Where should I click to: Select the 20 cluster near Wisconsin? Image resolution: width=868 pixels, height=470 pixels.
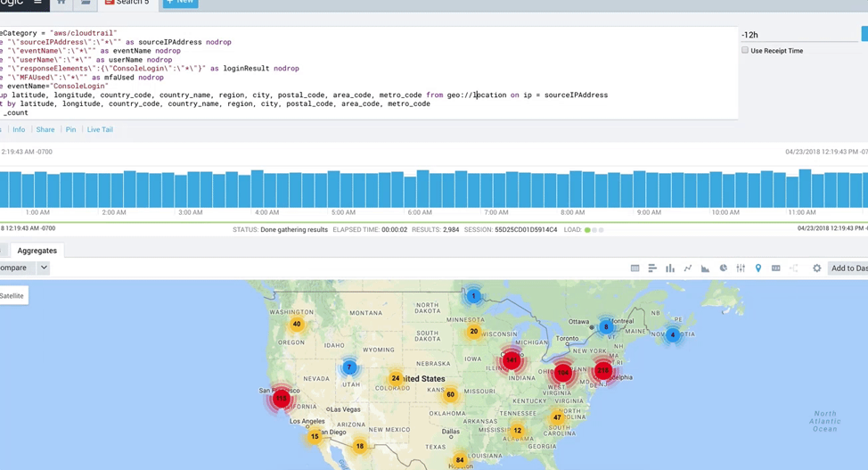coord(474,332)
